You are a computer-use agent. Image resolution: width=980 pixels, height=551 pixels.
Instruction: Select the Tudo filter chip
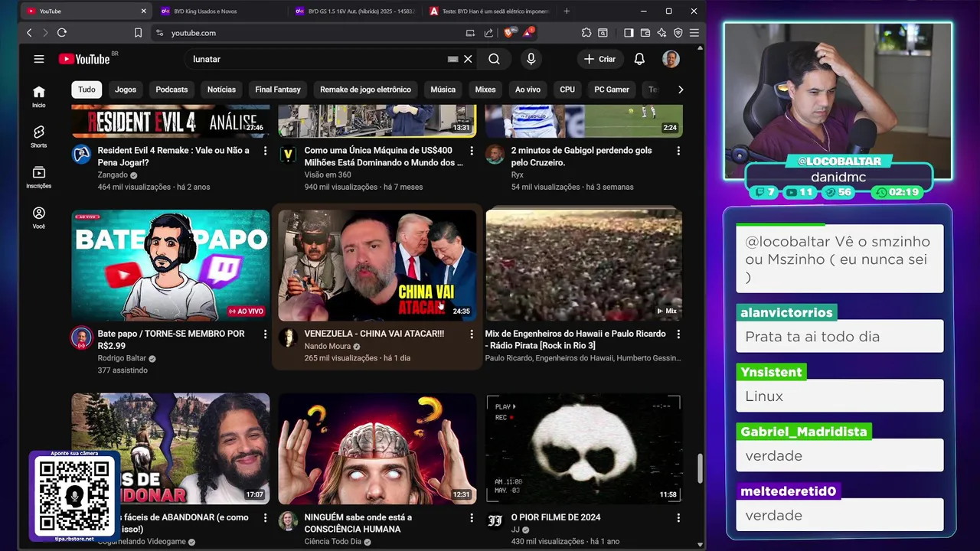pos(87,90)
